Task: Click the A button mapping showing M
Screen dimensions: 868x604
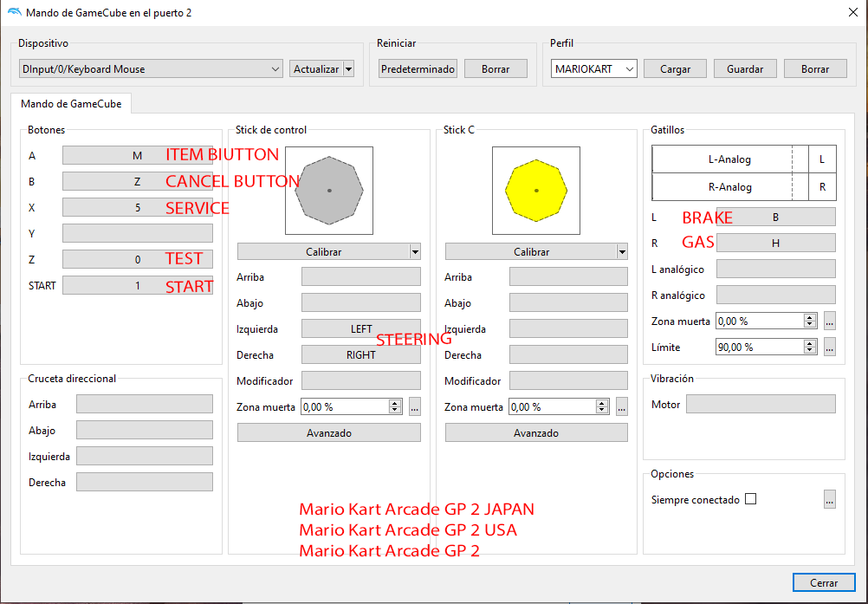Action: coord(137,156)
